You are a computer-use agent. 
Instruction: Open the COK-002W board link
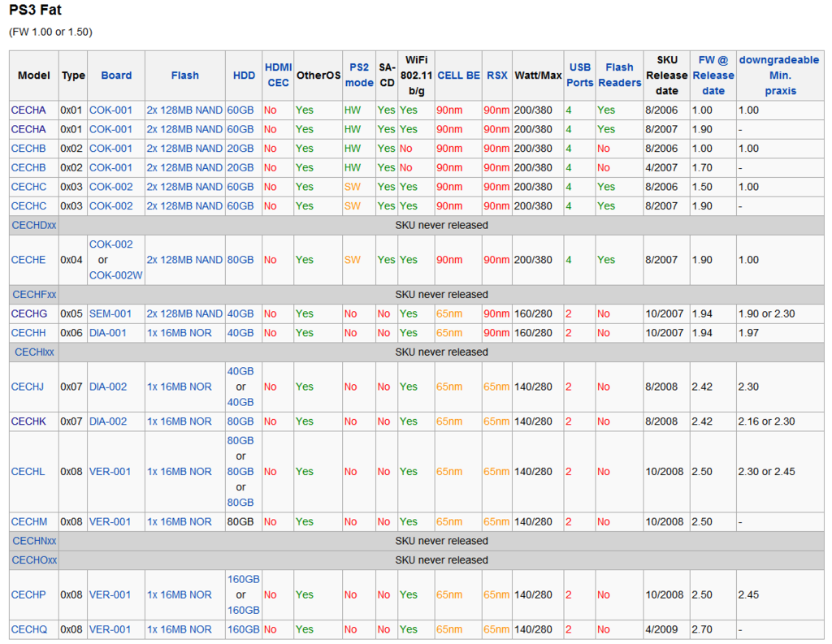coord(115,275)
